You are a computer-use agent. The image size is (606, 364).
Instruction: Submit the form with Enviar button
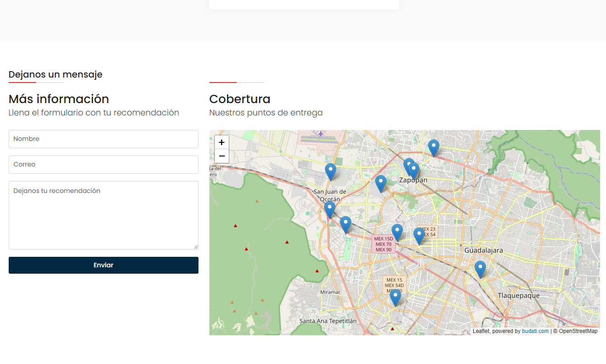104,265
